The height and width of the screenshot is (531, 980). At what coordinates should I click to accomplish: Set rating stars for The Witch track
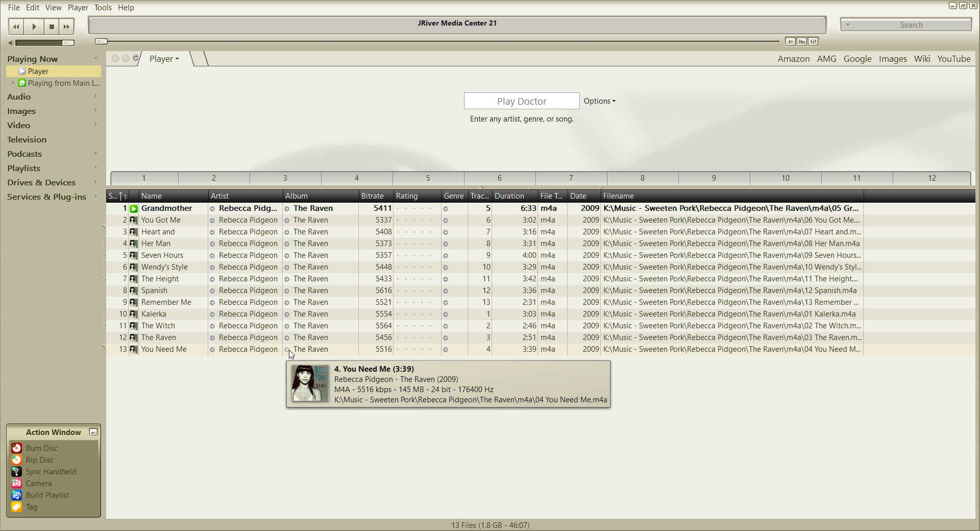click(414, 326)
